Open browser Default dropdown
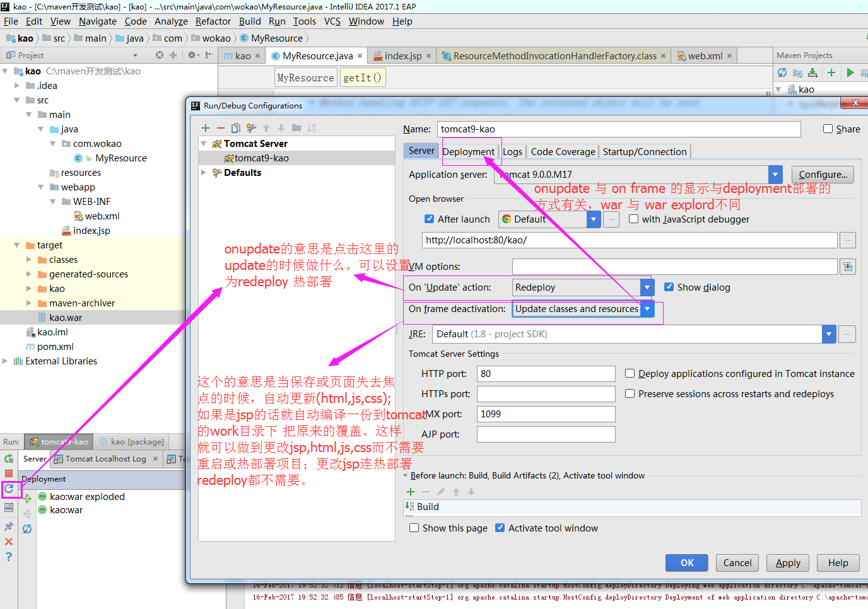The height and width of the screenshot is (609, 868). pyautogui.click(x=593, y=219)
